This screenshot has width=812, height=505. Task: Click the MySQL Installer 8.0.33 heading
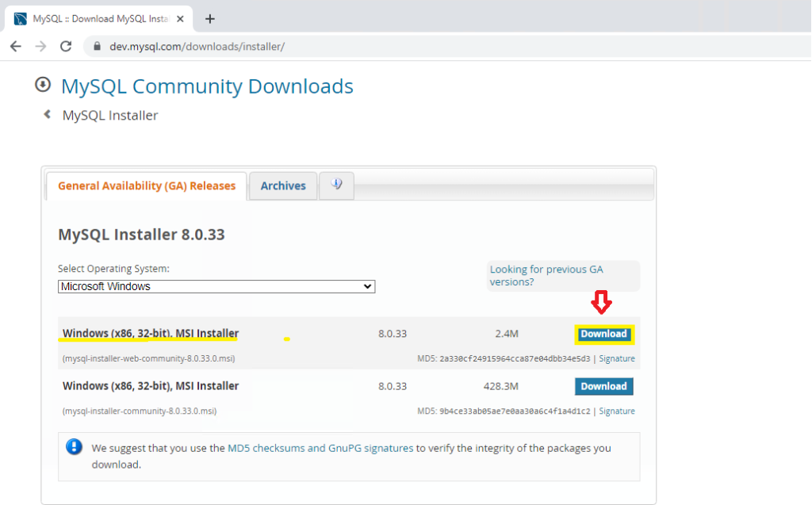tap(141, 235)
